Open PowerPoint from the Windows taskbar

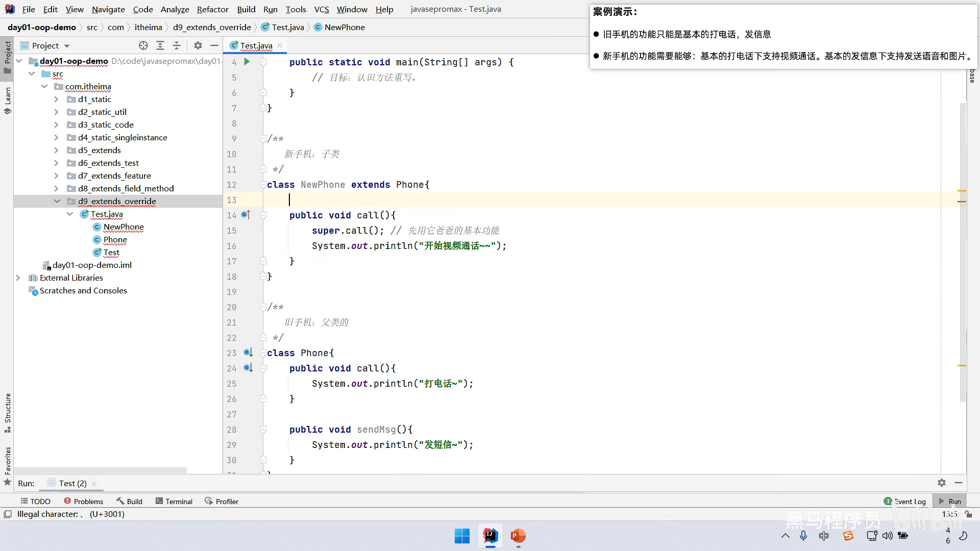click(x=518, y=536)
